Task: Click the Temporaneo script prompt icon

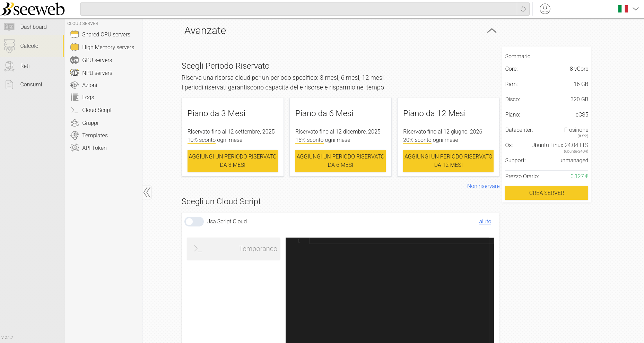Action: 198,249
